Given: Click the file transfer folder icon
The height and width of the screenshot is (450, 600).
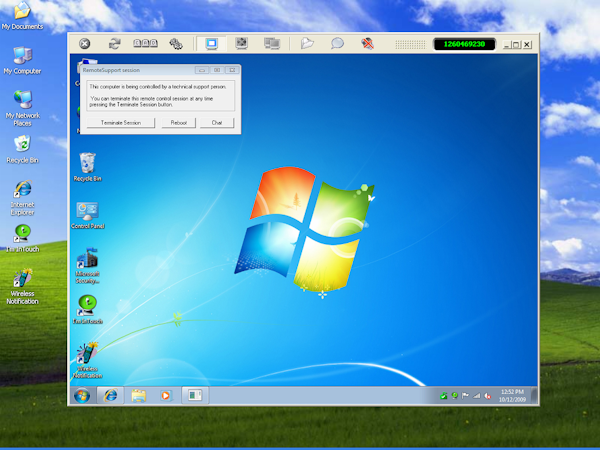Looking at the screenshot, I should (308, 44).
